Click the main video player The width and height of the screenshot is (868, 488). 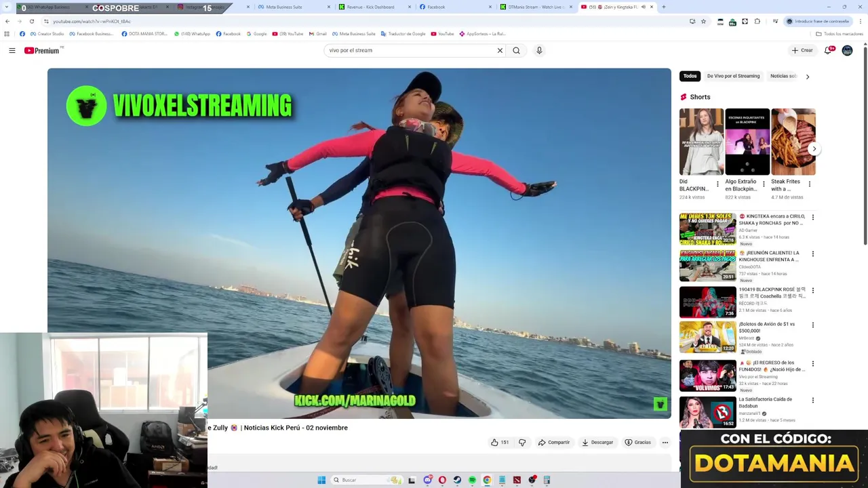tap(359, 243)
